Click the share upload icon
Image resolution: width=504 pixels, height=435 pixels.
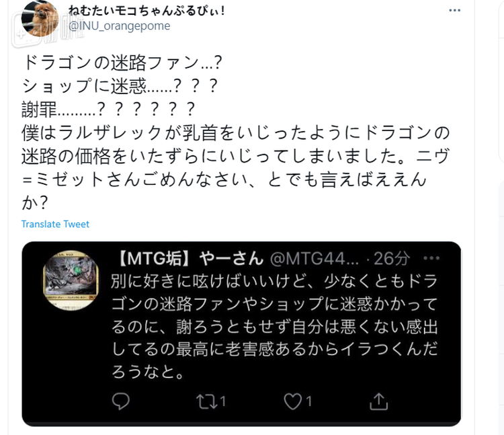[378, 401]
